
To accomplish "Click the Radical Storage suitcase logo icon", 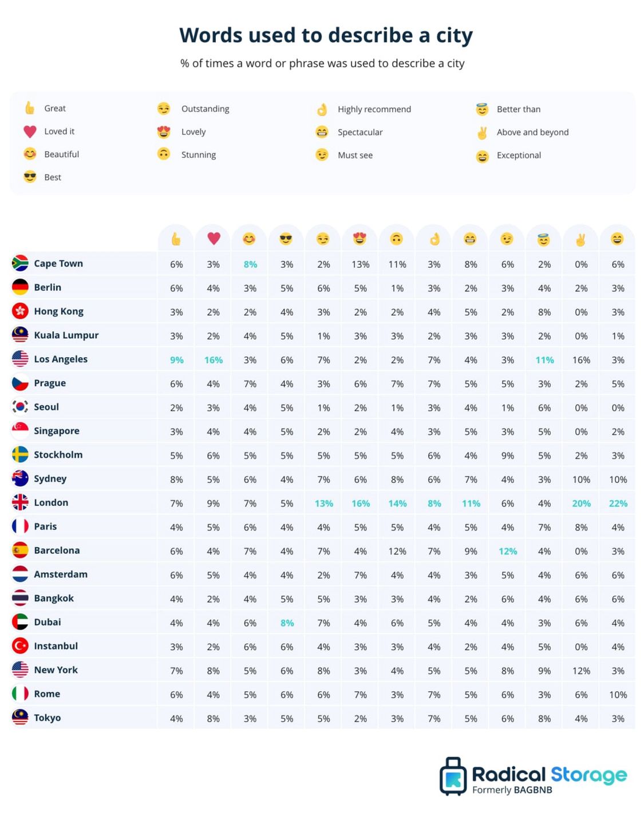I will 453,777.
